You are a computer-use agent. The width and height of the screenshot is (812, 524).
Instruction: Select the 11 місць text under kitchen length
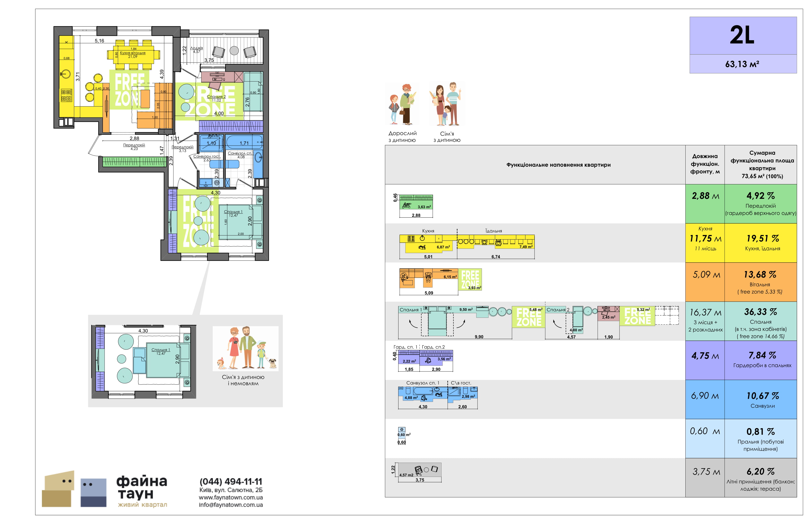click(x=705, y=248)
